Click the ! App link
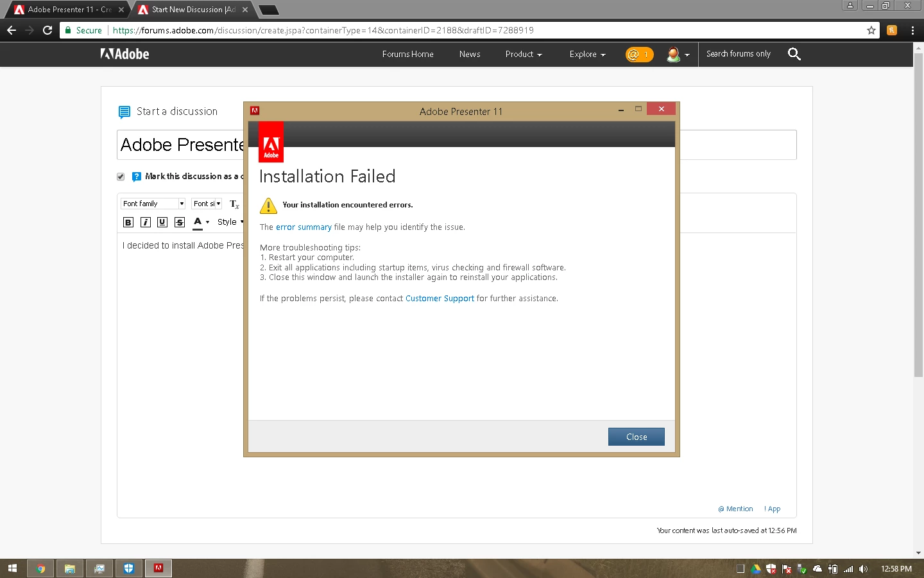The width and height of the screenshot is (924, 578). 773,509
